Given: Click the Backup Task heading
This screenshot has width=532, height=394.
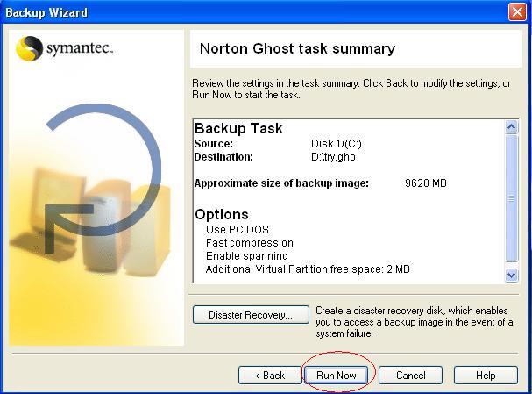Looking at the screenshot, I should tap(238, 128).
